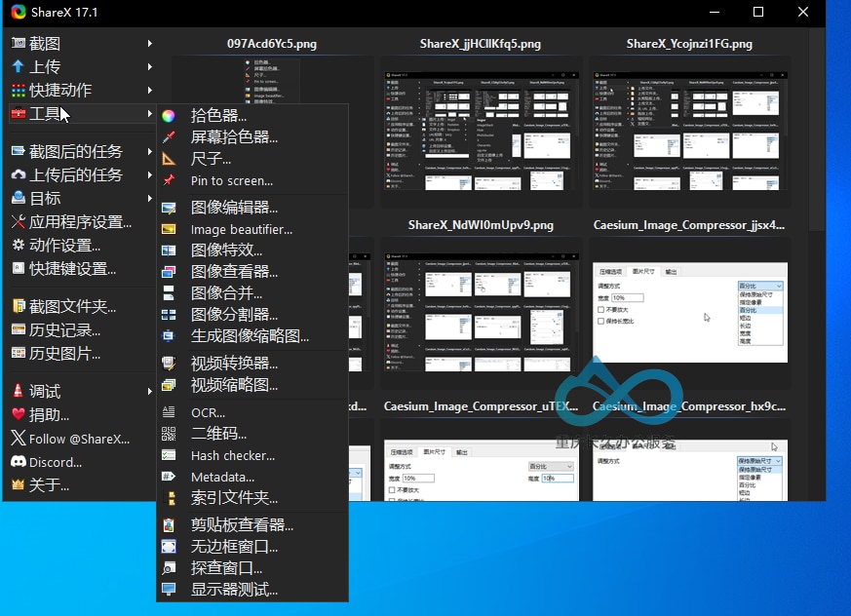Open 动作设置 task settings
The width and height of the screenshot is (851, 616).
point(64,246)
